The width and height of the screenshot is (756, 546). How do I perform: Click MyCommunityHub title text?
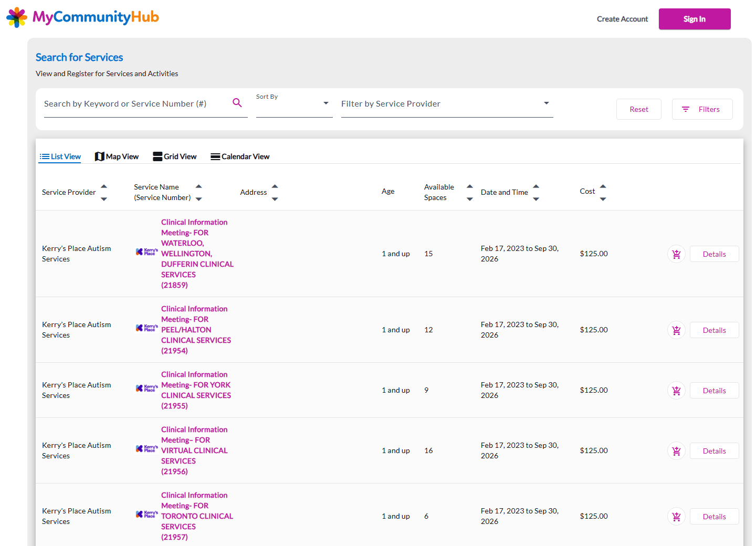[x=96, y=18]
